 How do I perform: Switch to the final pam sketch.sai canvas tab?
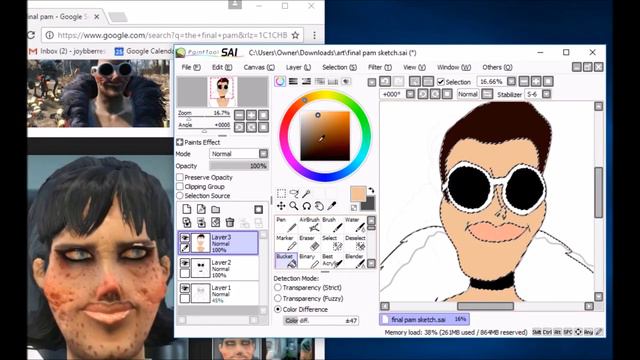424,319
